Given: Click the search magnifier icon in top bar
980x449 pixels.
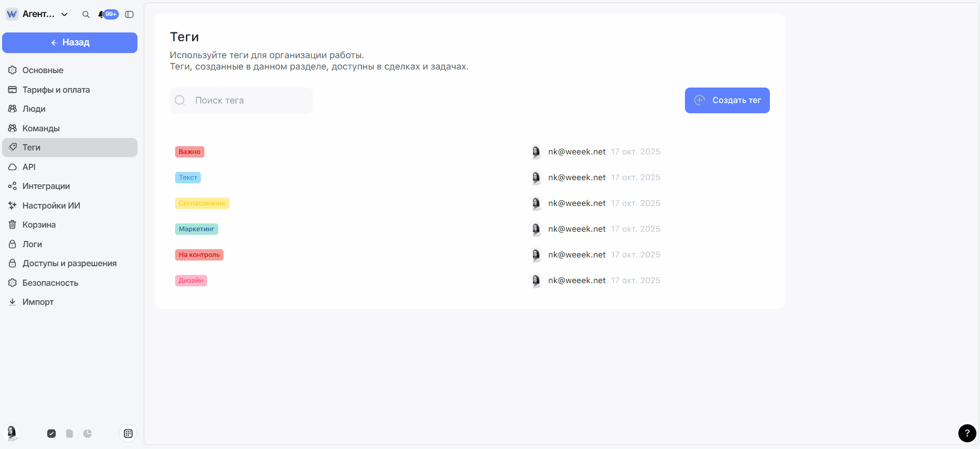Looking at the screenshot, I should pos(86,14).
